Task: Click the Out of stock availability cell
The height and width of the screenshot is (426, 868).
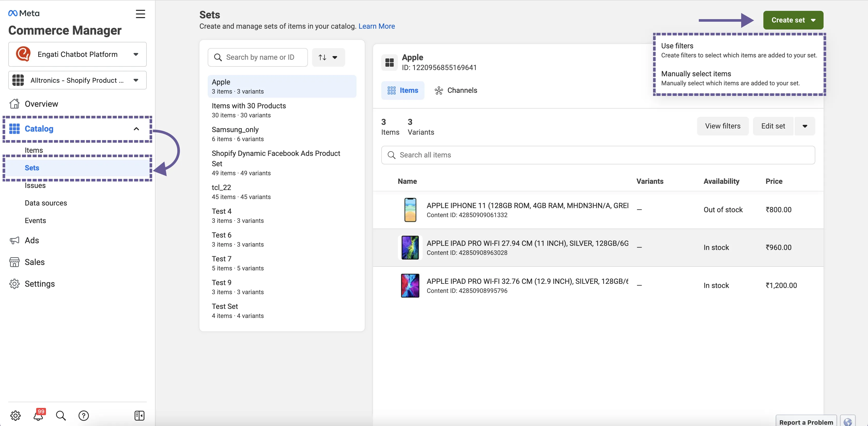Action: tap(723, 209)
